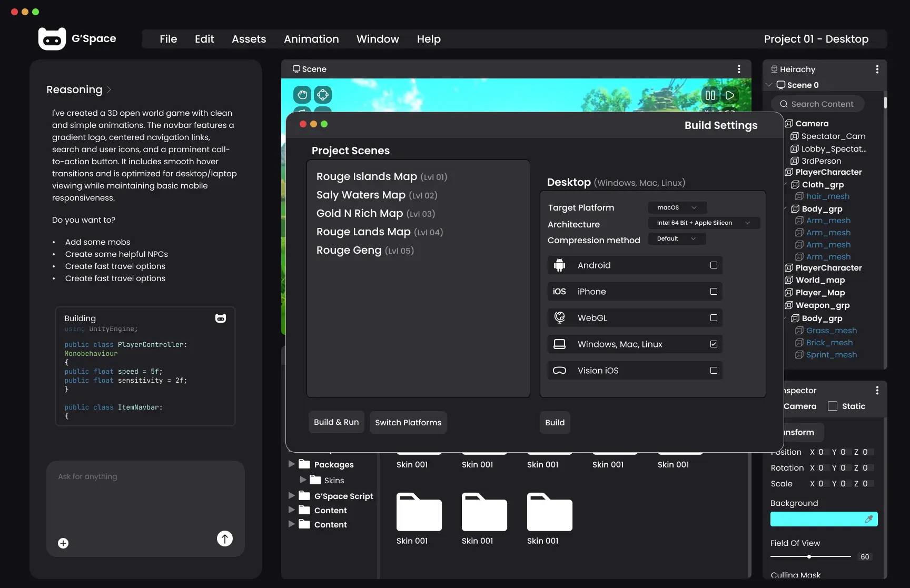The width and height of the screenshot is (910, 588).
Task: Click the Switch Platforms button
Action: click(408, 423)
